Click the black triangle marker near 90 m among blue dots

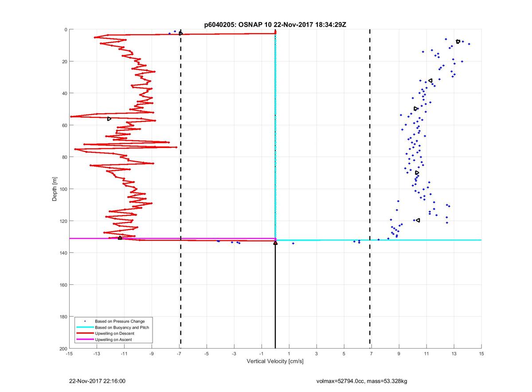417,173
